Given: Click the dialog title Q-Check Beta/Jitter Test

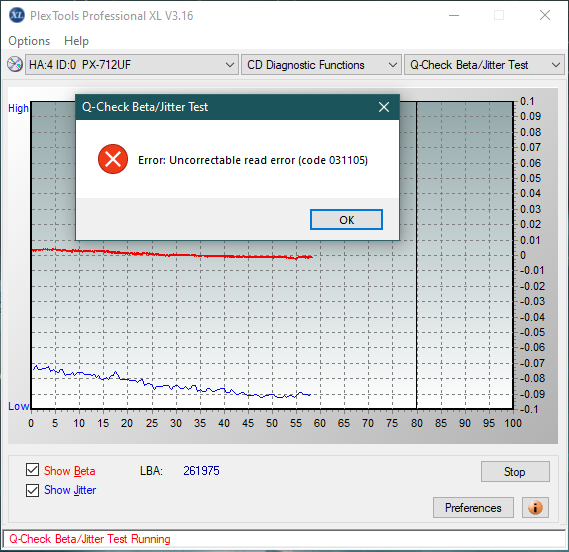Looking at the screenshot, I should pyautogui.click(x=145, y=107).
